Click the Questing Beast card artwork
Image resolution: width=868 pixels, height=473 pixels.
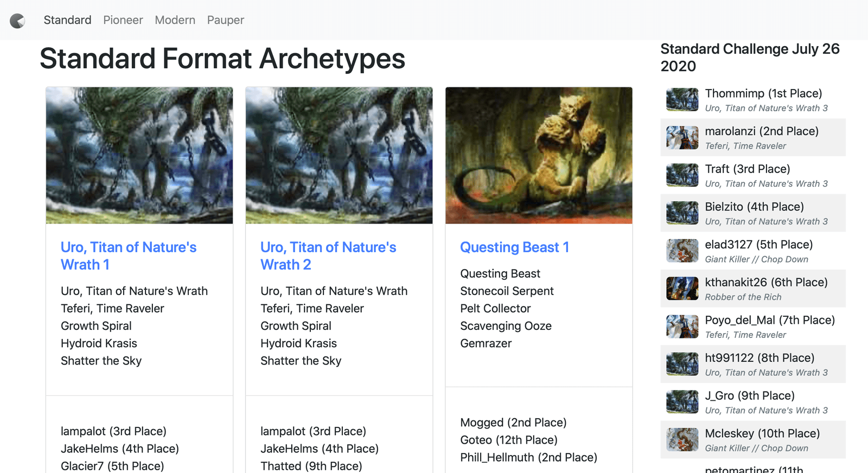(x=539, y=155)
